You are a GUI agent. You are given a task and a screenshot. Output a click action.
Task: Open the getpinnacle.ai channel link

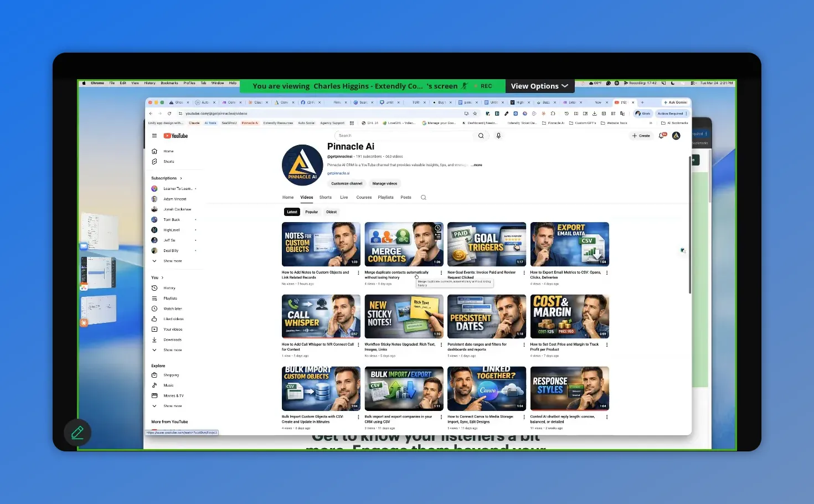338,173
